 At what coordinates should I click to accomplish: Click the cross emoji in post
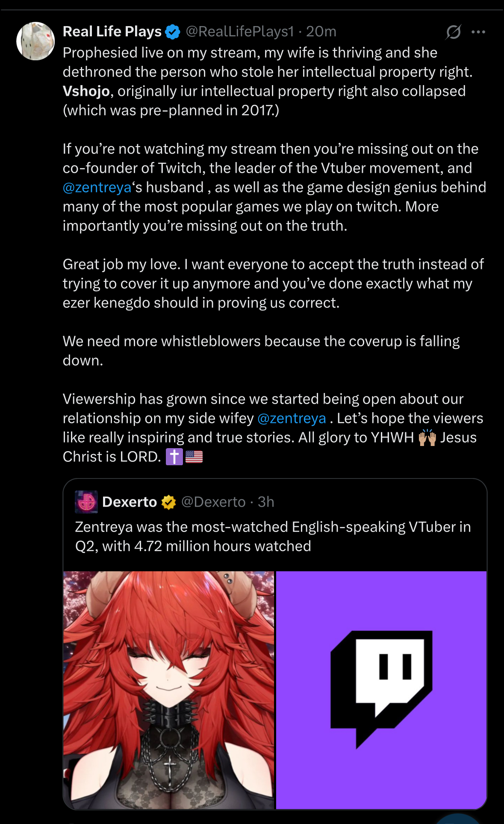click(x=174, y=457)
